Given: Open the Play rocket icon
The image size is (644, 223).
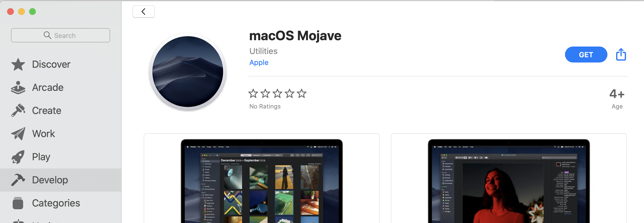Looking at the screenshot, I should 18,157.
